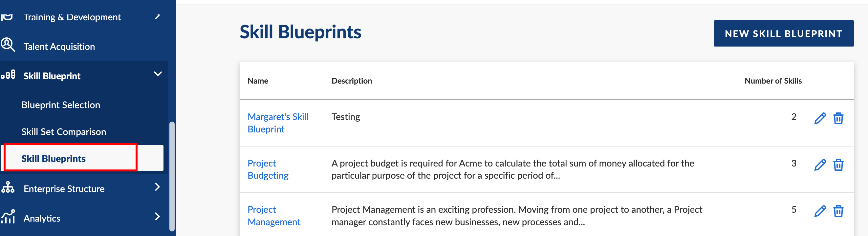Edit Margaret's Skill Blueprint with the pencil icon

click(x=820, y=118)
